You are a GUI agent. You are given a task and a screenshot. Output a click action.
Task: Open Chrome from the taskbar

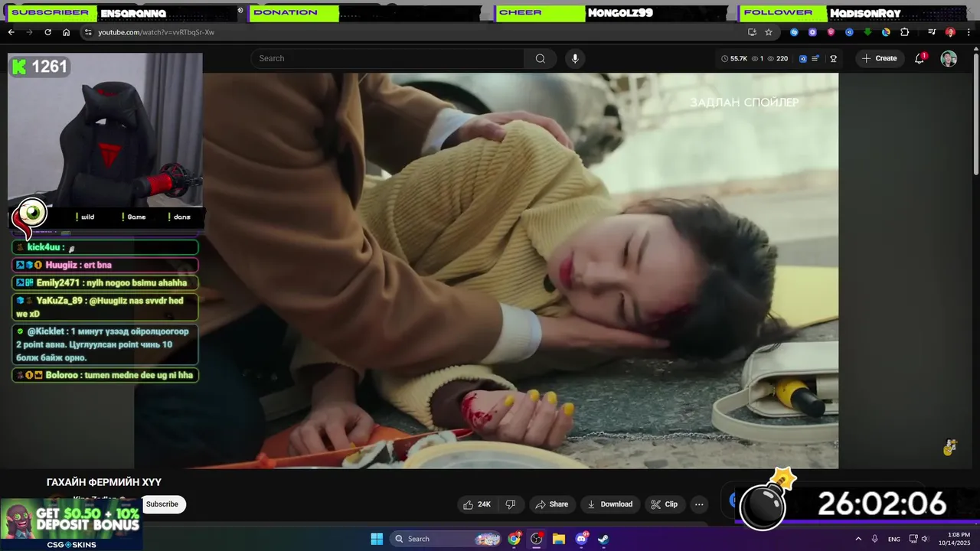click(514, 539)
